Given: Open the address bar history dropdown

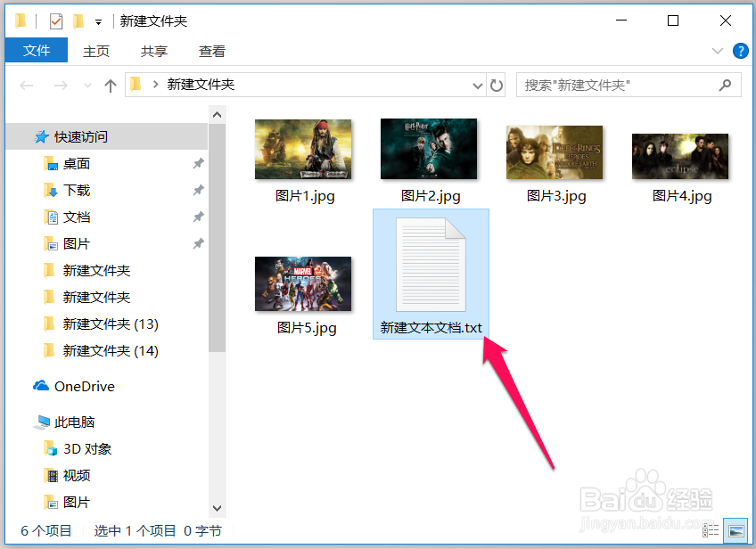Looking at the screenshot, I should pyautogui.click(x=477, y=86).
